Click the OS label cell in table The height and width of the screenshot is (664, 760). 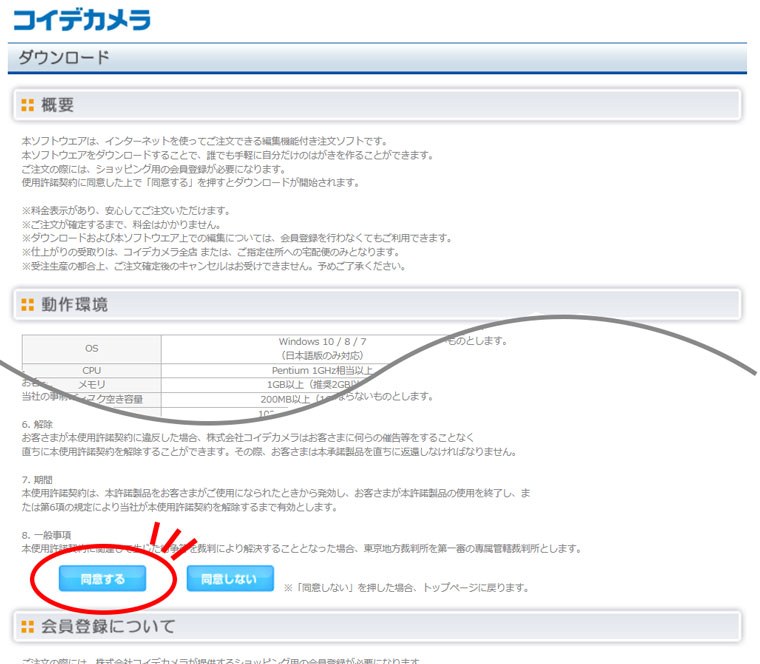click(92, 348)
